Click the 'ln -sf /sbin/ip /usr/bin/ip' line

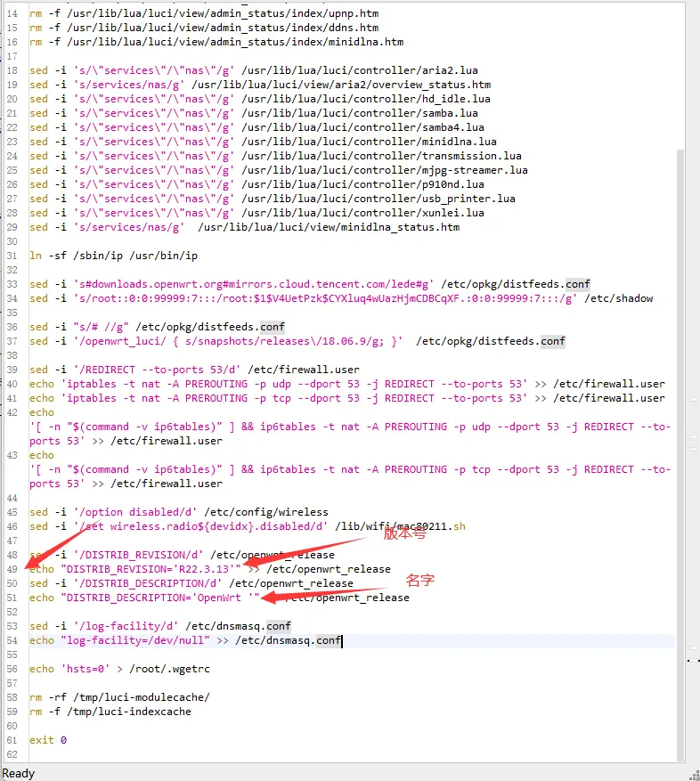(114, 256)
